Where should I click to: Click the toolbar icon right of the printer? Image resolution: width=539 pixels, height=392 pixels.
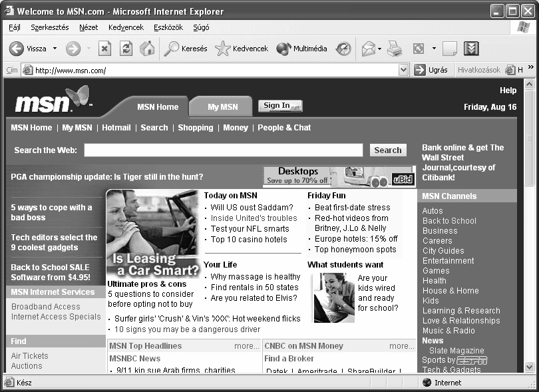[419, 49]
